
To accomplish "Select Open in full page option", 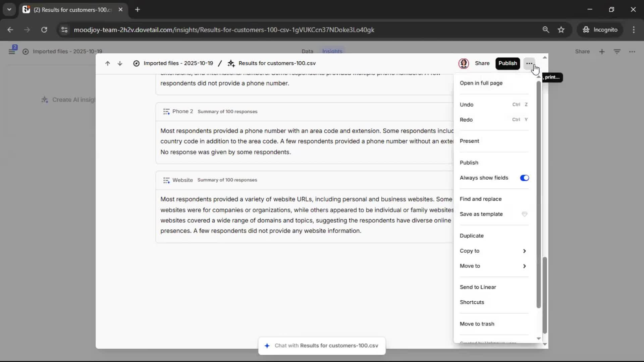I will click(481, 83).
